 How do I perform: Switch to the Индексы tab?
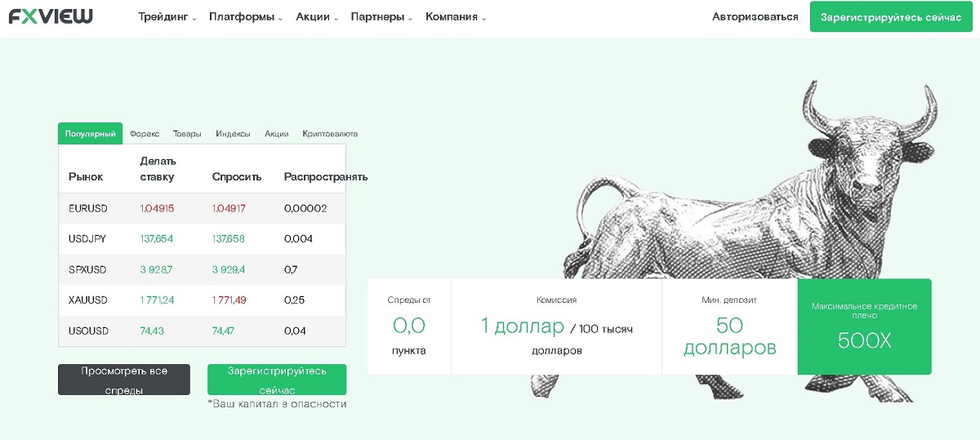[233, 134]
